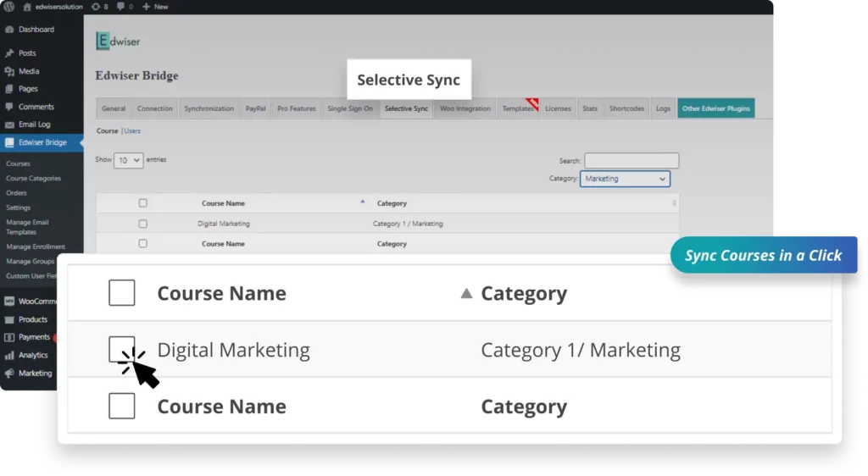Image resolution: width=868 pixels, height=476 pixels.
Task: Select the Single Sign On tab
Action: tap(350, 108)
